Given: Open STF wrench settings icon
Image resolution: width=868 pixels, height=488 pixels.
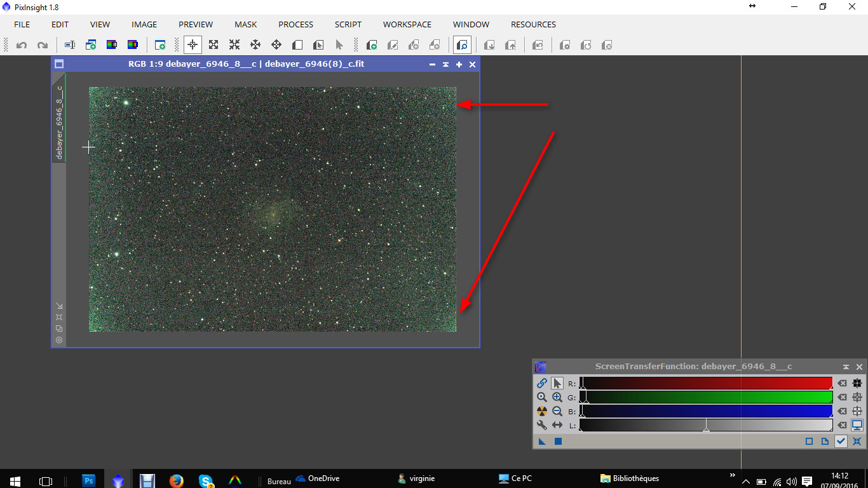Looking at the screenshot, I should pyautogui.click(x=541, y=425).
